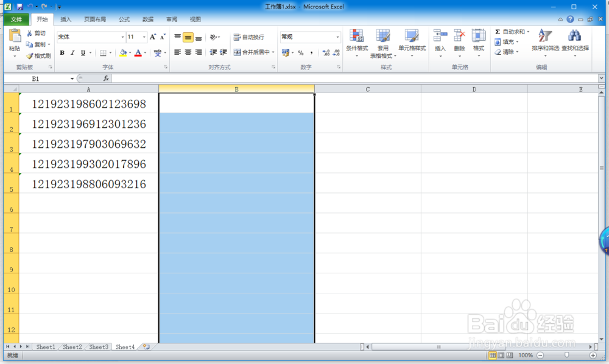The image size is (609, 364).
Task: Click the text orientation icon
Action: [213, 37]
